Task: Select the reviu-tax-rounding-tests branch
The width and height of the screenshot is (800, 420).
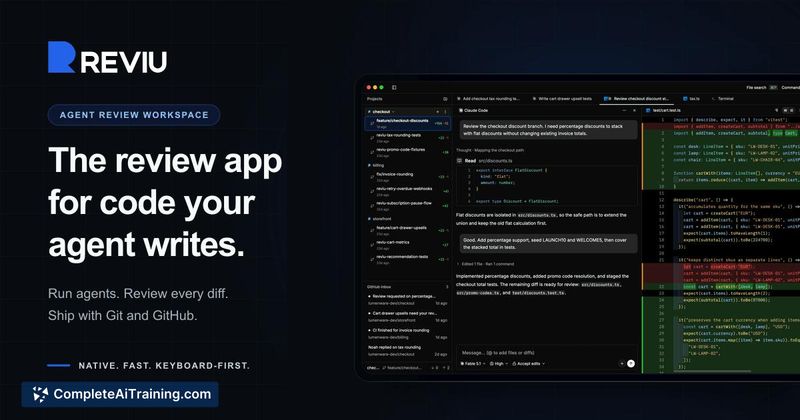Action: point(407,137)
